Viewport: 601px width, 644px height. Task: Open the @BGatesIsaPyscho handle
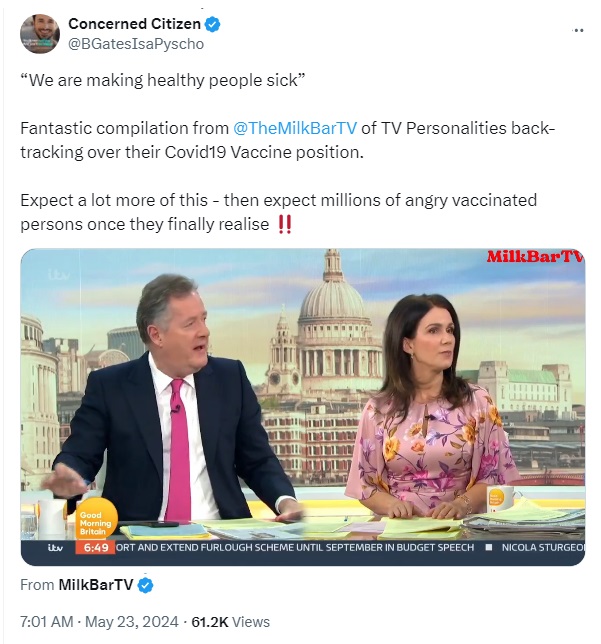pos(136,44)
